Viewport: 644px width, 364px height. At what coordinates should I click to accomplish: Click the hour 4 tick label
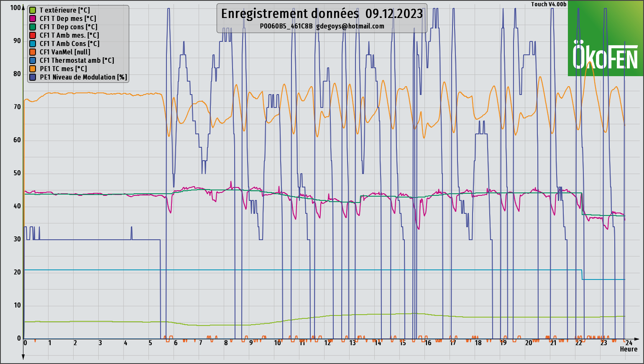click(126, 343)
